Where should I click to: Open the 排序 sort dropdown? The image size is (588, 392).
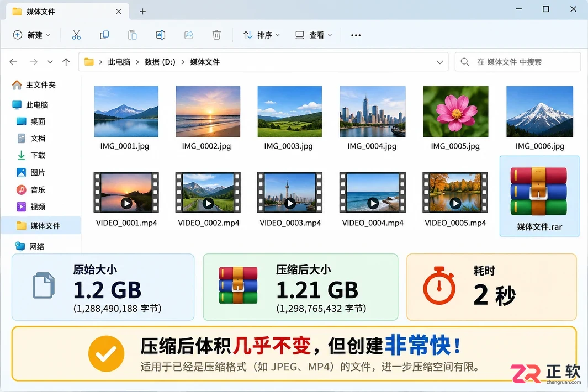(x=261, y=35)
